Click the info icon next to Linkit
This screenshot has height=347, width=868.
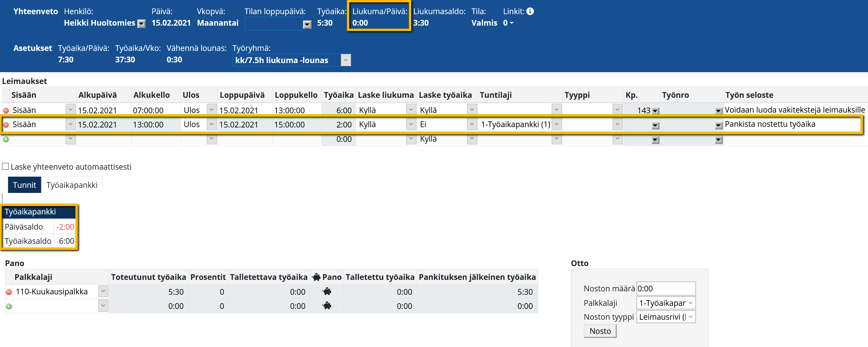(530, 11)
